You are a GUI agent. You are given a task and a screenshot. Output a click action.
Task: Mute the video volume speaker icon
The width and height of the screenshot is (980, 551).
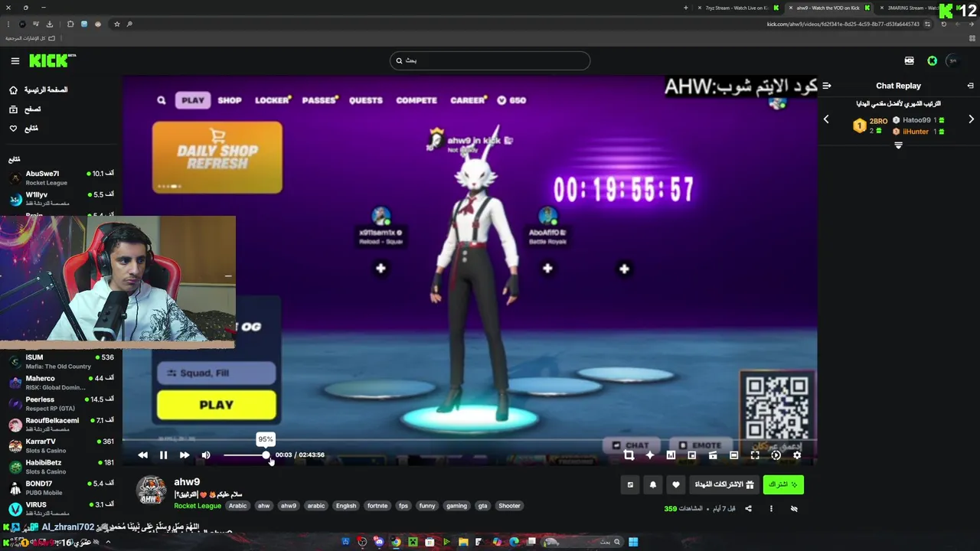click(206, 455)
